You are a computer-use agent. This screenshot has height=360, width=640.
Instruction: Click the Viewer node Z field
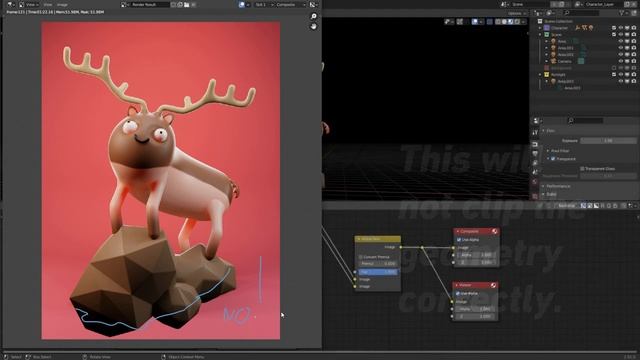tap(475, 316)
